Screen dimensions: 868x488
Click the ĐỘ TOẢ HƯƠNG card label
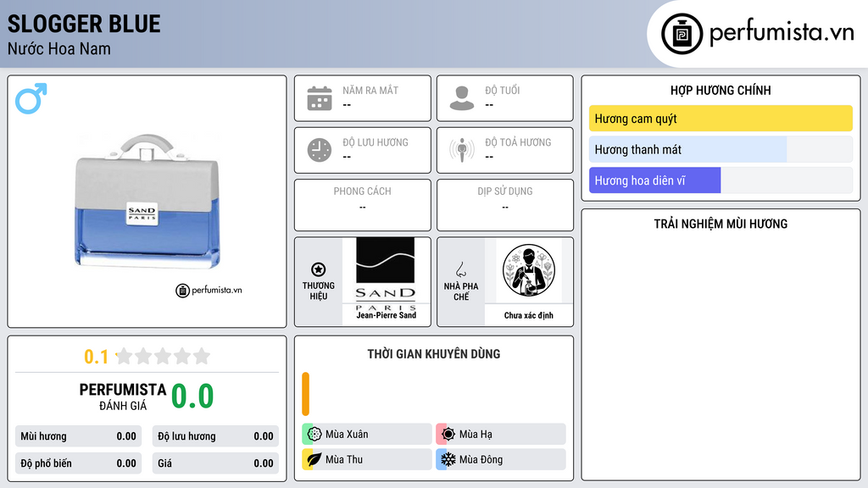(x=518, y=142)
